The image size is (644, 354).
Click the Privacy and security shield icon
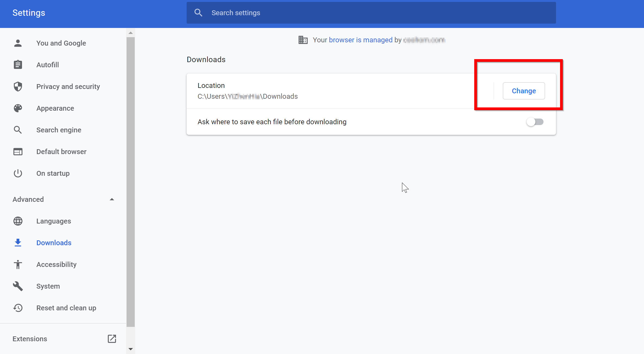point(18,87)
